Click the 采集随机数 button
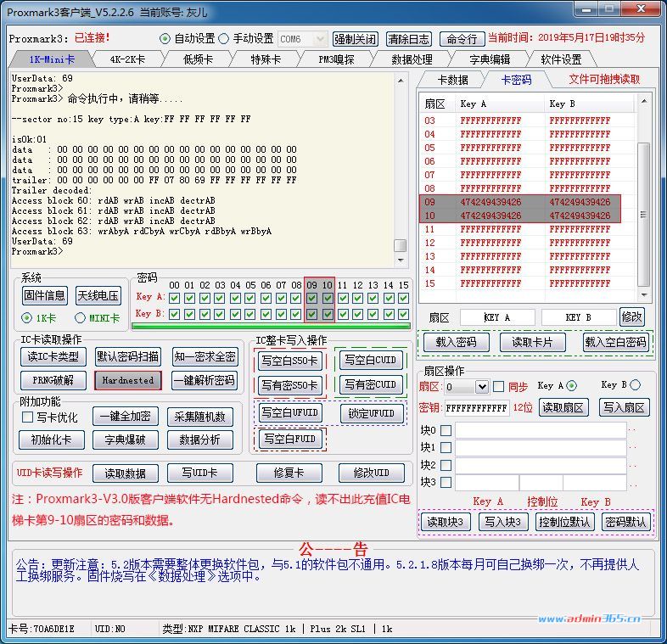The width and height of the screenshot is (667, 644). pos(200,417)
